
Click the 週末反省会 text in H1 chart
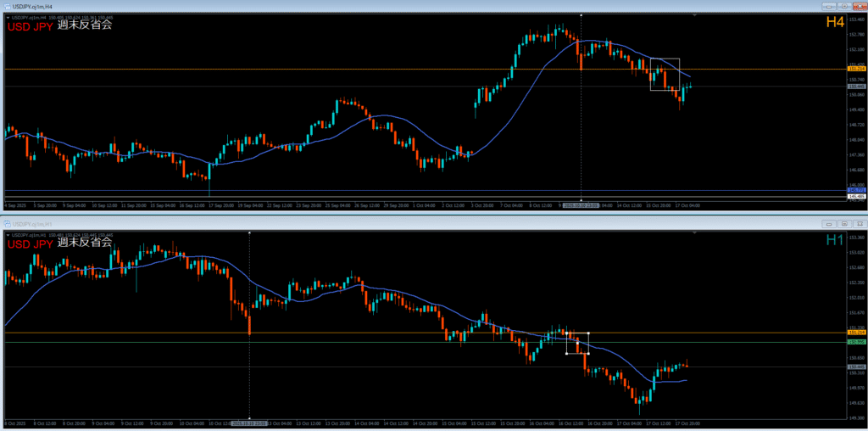(85, 243)
